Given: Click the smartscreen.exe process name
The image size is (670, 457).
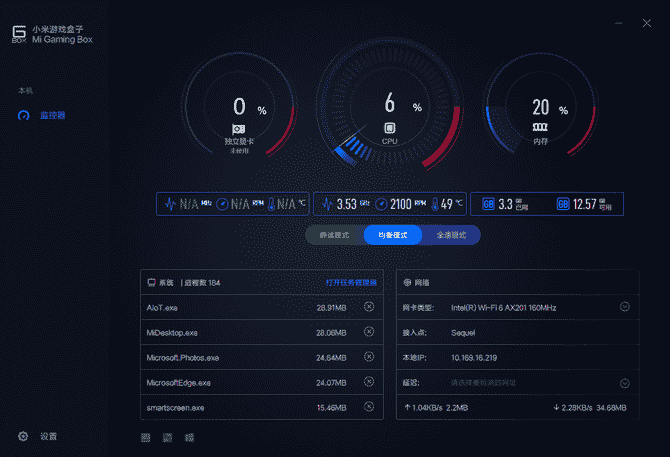Looking at the screenshot, I should (x=175, y=408).
